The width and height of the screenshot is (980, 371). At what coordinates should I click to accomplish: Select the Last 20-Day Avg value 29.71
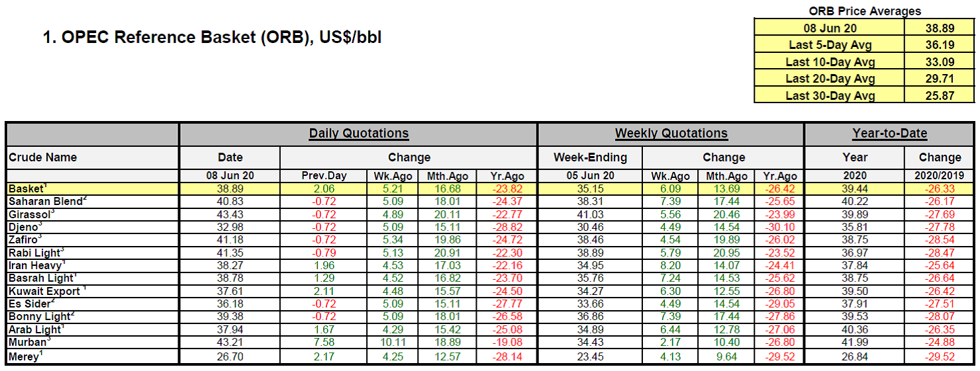[x=940, y=79]
